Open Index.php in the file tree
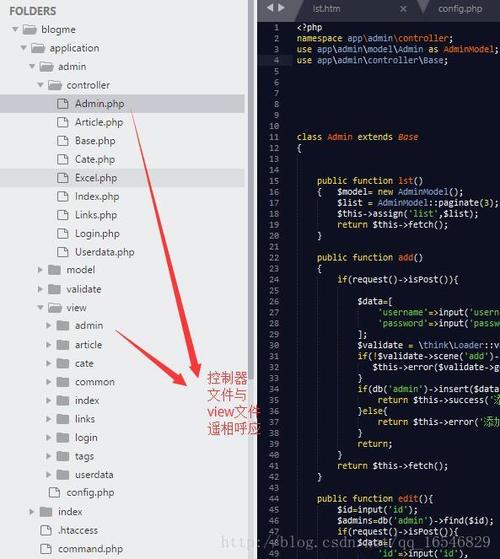Screen dimensions: 500x559 (97, 196)
